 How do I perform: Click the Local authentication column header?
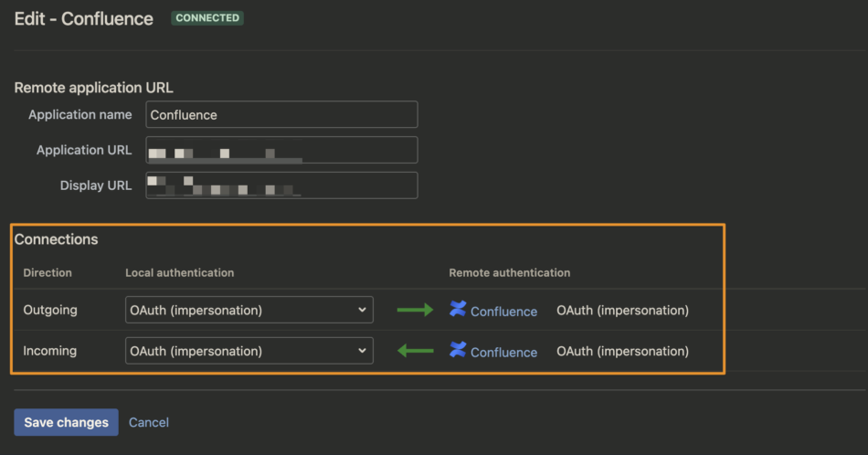pyautogui.click(x=179, y=273)
